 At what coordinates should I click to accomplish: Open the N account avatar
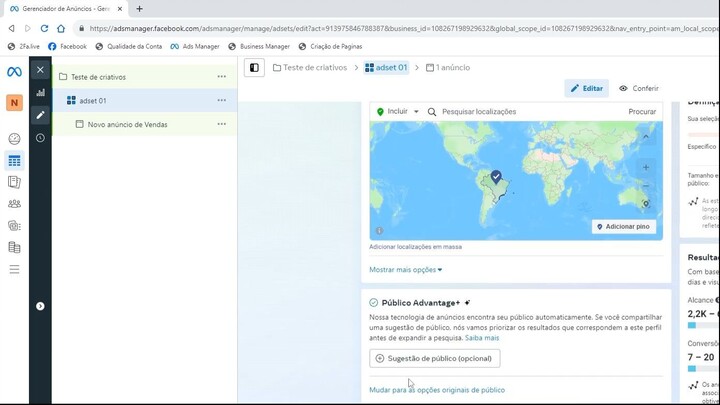(x=14, y=102)
